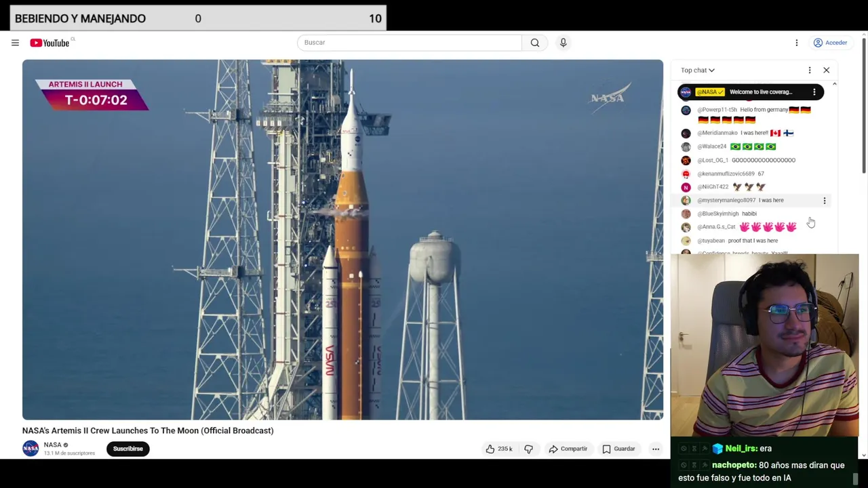This screenshot has height=488, width=868.
Task: Click the video title NASA's Artemis II Crew Launches
Action: point(148,430)
